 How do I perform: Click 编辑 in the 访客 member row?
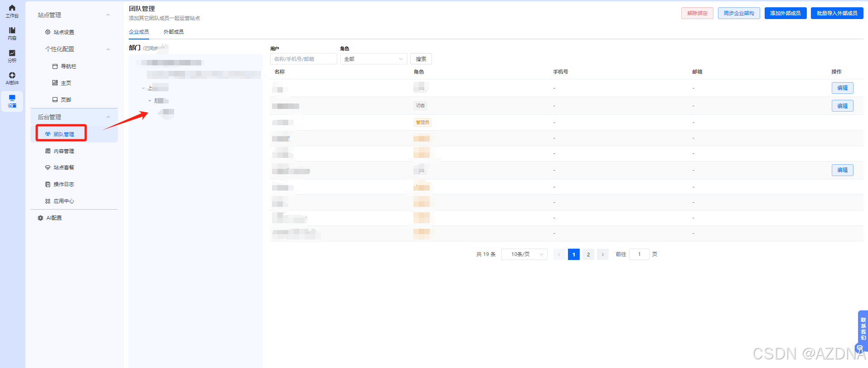tap(843, 106)
